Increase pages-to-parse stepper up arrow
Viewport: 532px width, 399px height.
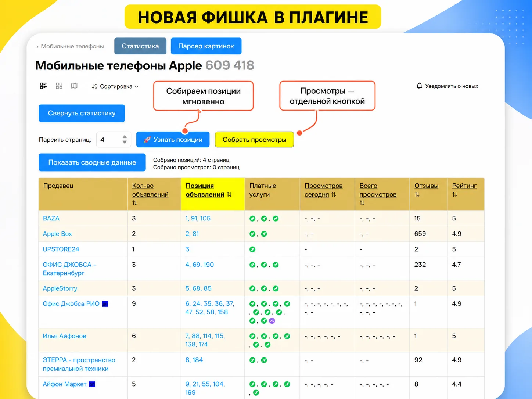125,137
